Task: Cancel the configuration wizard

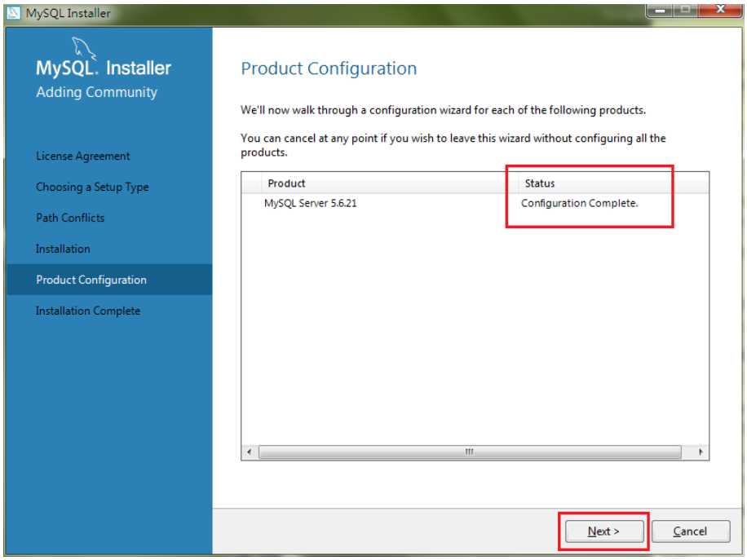Action: pos(690,531)
